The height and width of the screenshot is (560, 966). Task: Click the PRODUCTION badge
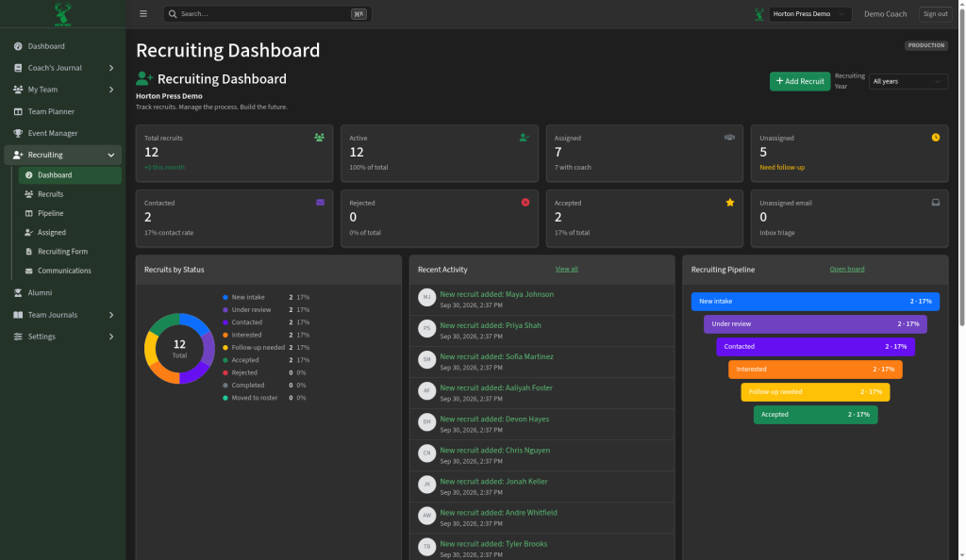(x=926, y=45)
